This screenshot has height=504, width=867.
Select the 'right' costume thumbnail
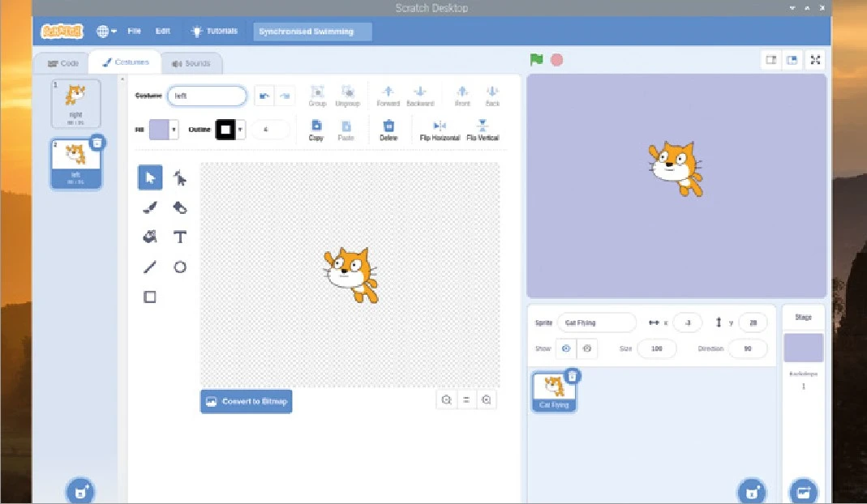(75, 103)
